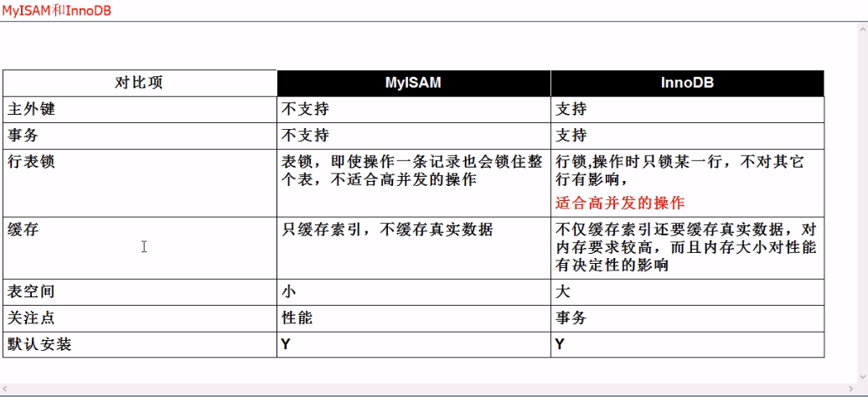Click '大' in the 表空间 row

[563, 291]
